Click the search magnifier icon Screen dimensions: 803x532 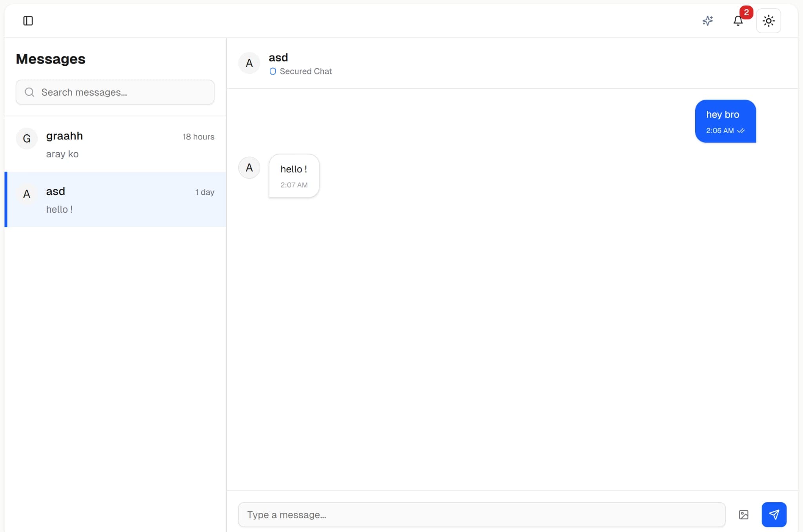tap(29, 92)
